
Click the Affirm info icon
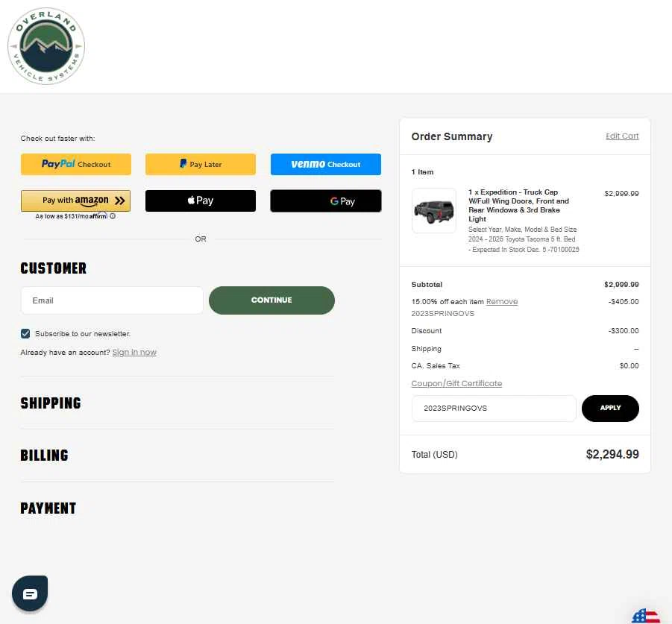[113, 216]
